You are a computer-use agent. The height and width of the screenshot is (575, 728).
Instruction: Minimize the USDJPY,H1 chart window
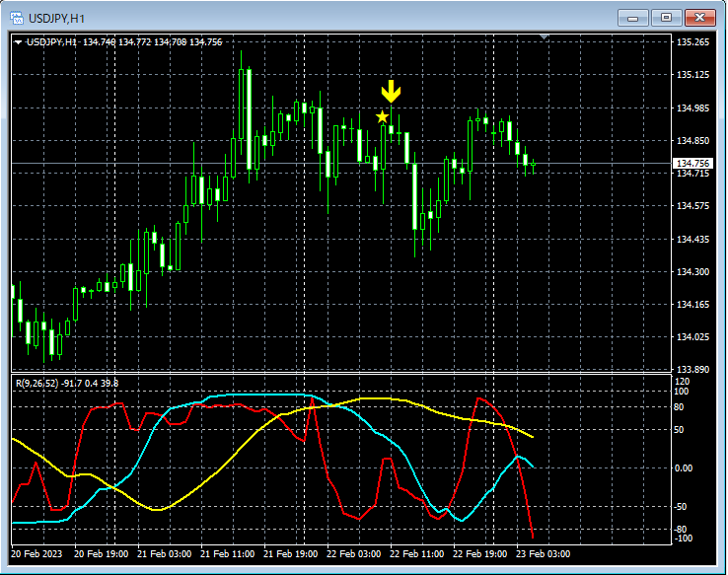click(633, 18)
